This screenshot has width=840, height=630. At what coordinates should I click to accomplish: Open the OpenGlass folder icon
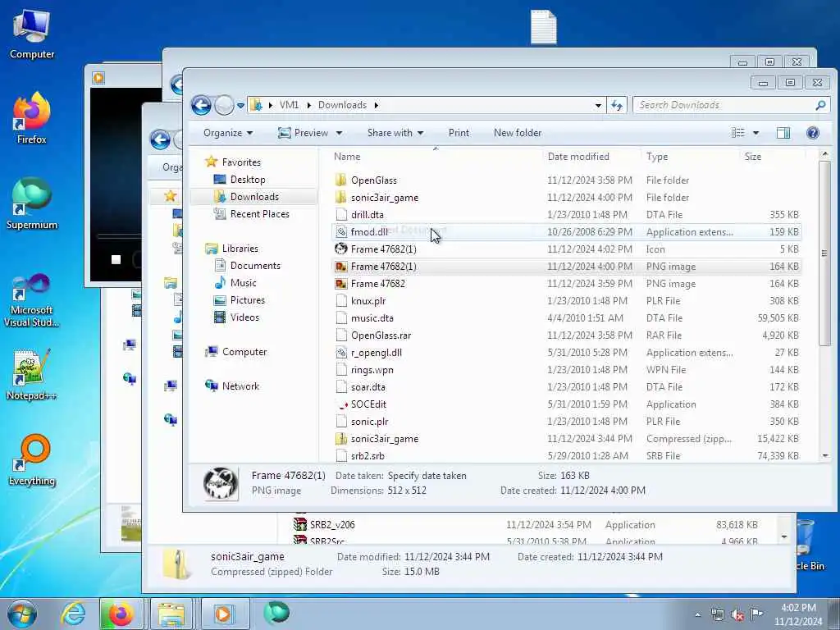(340, 180)
